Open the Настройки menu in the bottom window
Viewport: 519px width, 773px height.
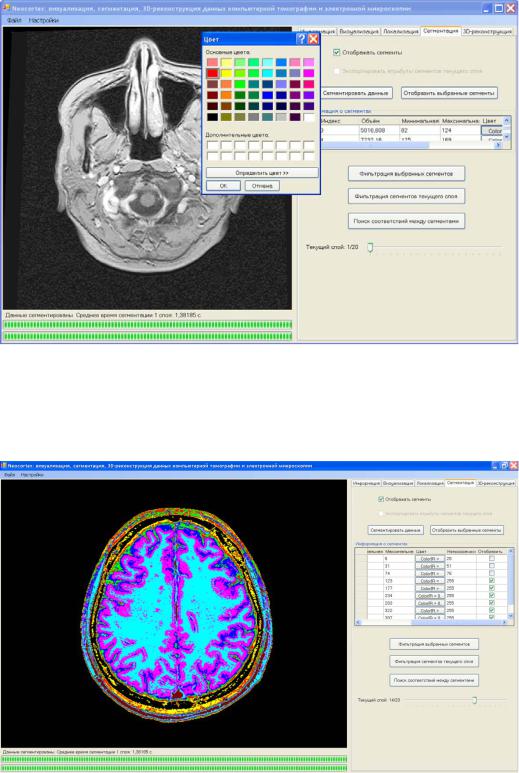32,475
